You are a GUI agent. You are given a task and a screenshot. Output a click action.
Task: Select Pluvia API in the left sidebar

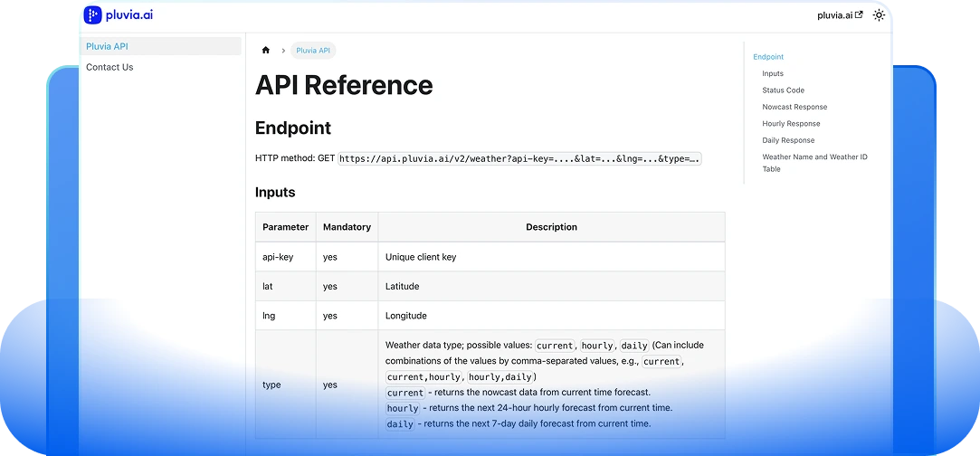pyautogui.click(x=107, y=46)
